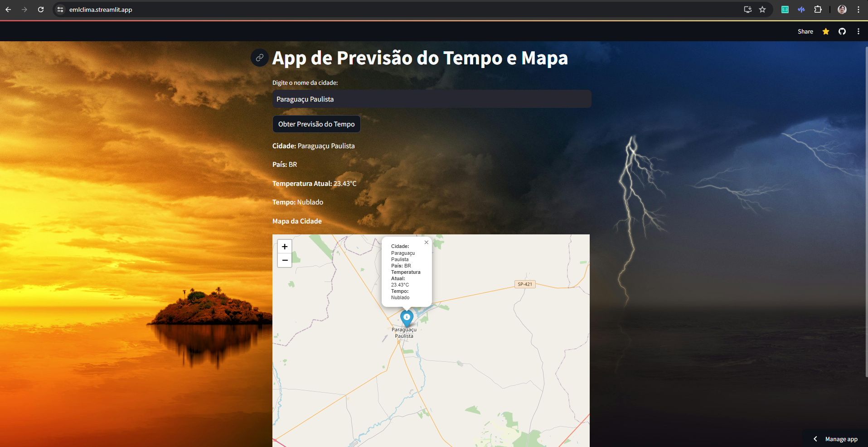Reload the page with the refresh icon
The image size is (868, 447).
coord(41,10)
